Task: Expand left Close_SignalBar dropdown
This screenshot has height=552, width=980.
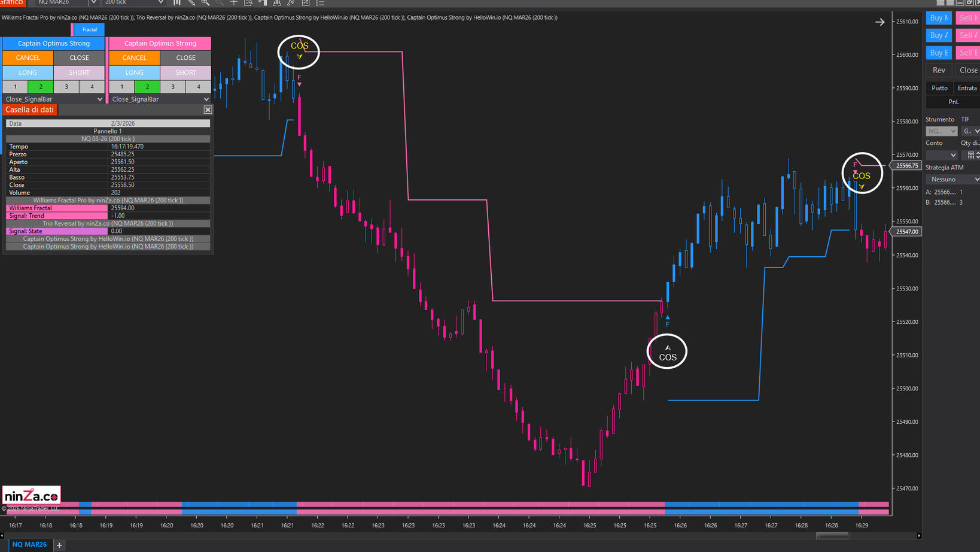Action: [x=99, y=99]
